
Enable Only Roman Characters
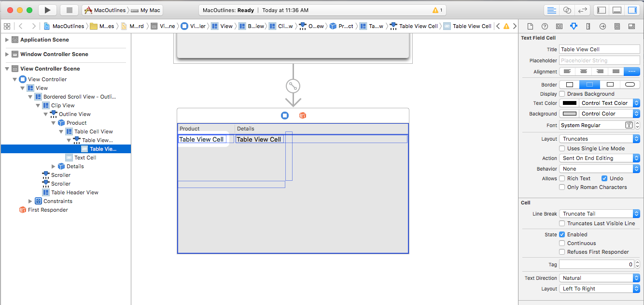click(x=562, y=187)
